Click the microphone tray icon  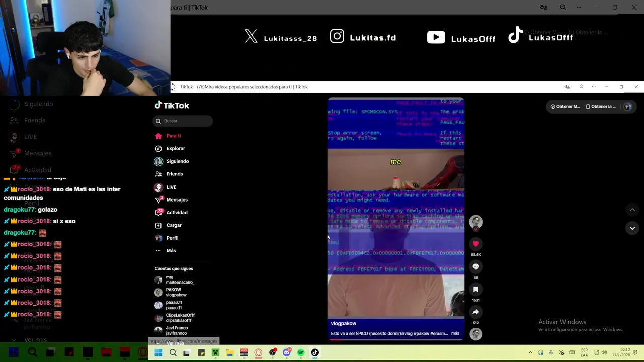coord(551,353)
